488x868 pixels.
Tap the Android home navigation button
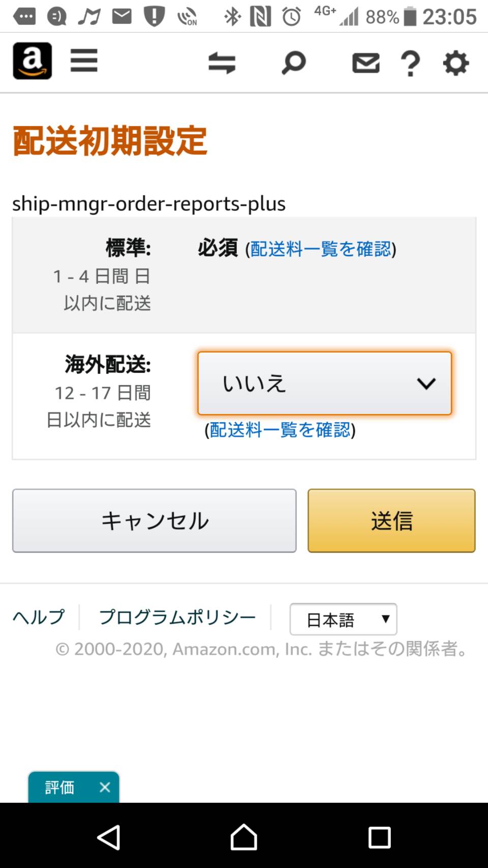[244, 837]
